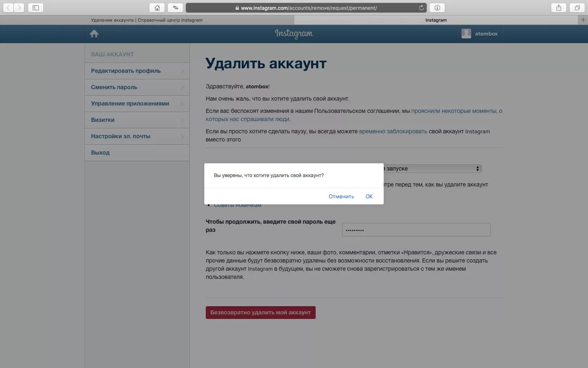This screenshot has height=368, width=588.
Task: Go forward with Safari's forward arrow
Action: click(19, 8)
